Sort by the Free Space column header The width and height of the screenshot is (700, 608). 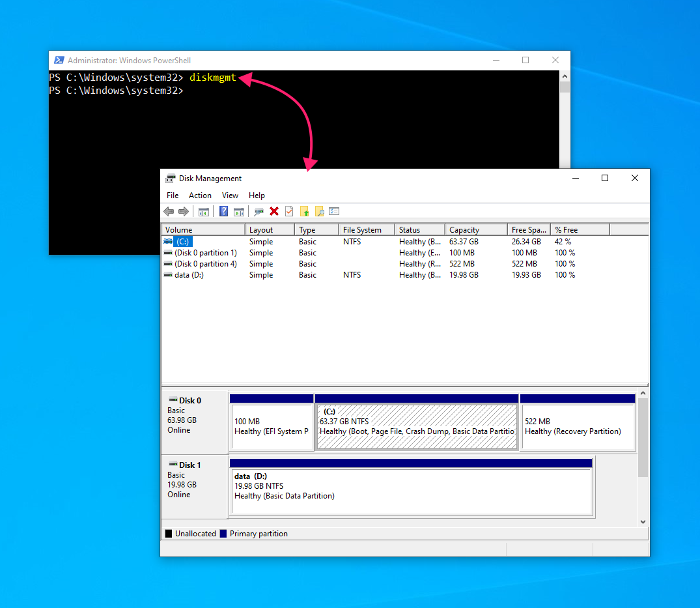(529, 229)
